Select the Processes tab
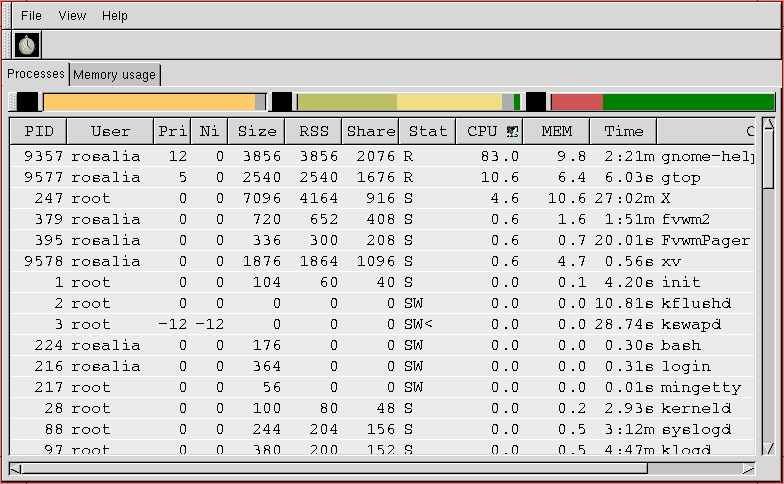 click(36, 74)
